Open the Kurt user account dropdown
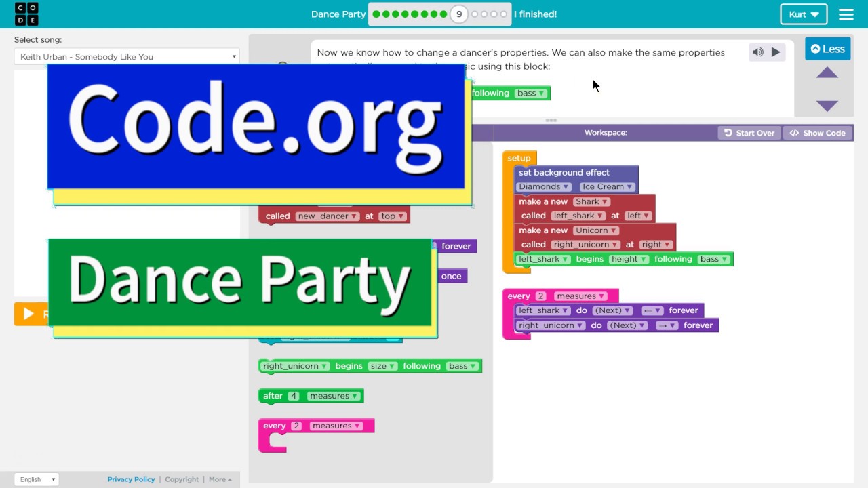This screenshot has height=488, width=868. pos(804,14)
